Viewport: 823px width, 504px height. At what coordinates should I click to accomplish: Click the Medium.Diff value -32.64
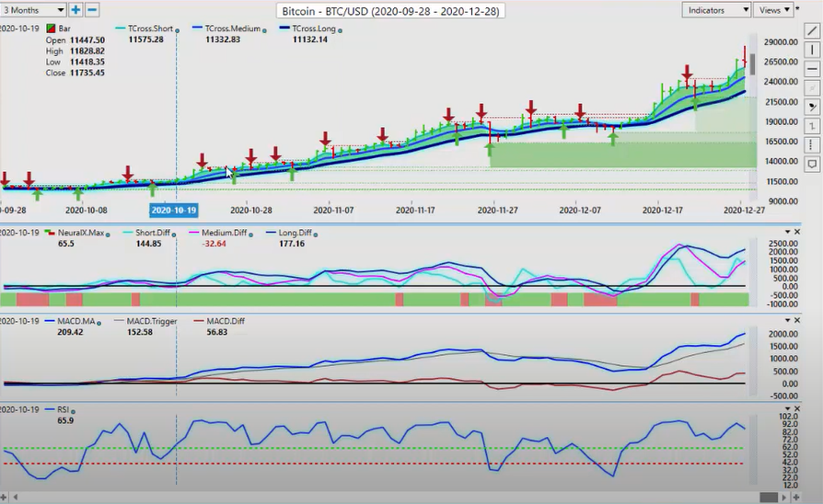click(214, 244)
